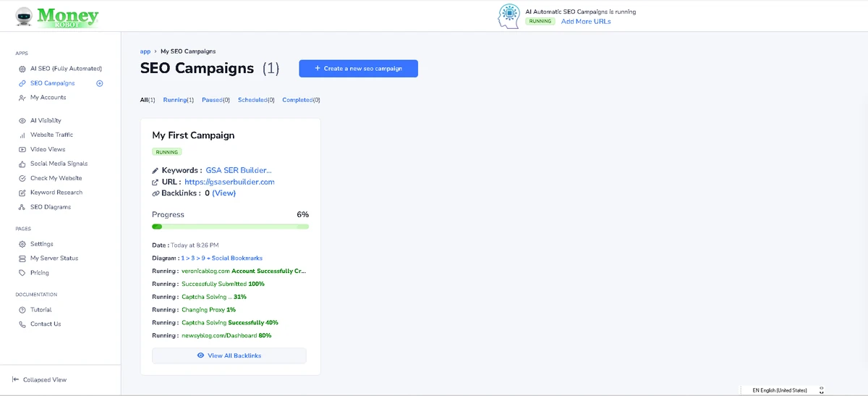The image size is (868, 396).
Task: Open Social Media Signals page
Action: 58,164
